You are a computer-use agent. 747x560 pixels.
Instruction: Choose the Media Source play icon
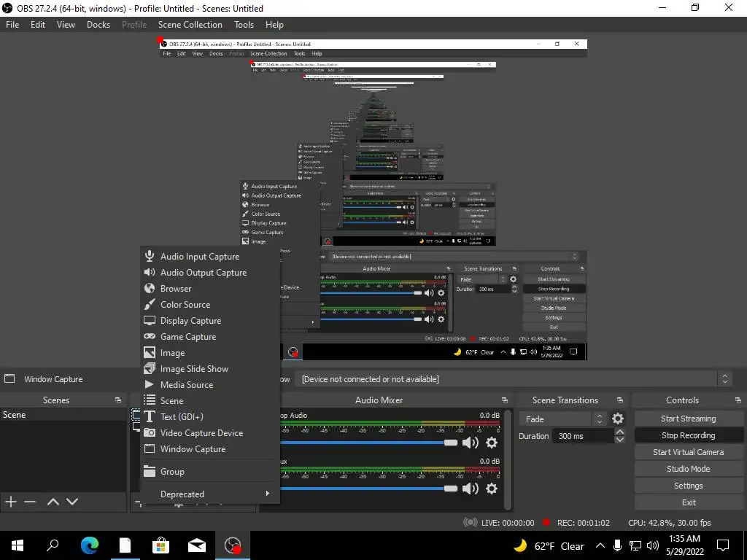[x=150, y=384]
